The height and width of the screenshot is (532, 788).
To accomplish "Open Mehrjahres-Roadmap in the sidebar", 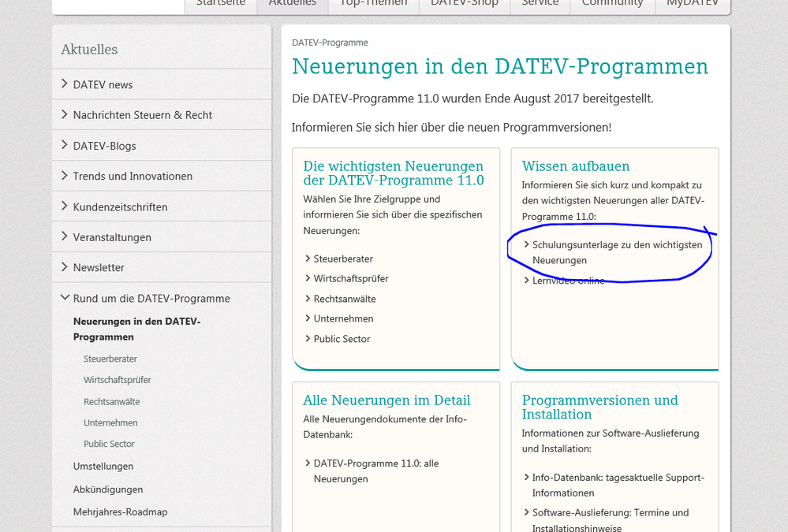I will [120, 512].
